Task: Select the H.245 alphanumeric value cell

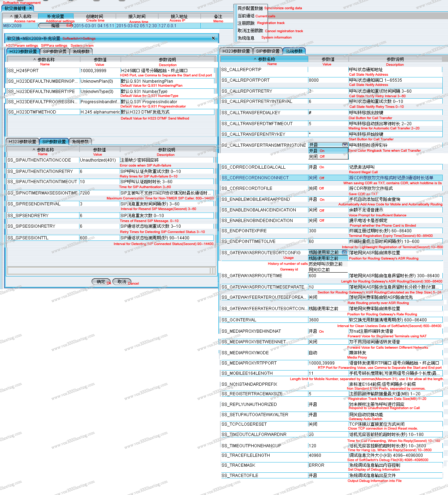Action: pyautogui.click(x=100, y=112)
